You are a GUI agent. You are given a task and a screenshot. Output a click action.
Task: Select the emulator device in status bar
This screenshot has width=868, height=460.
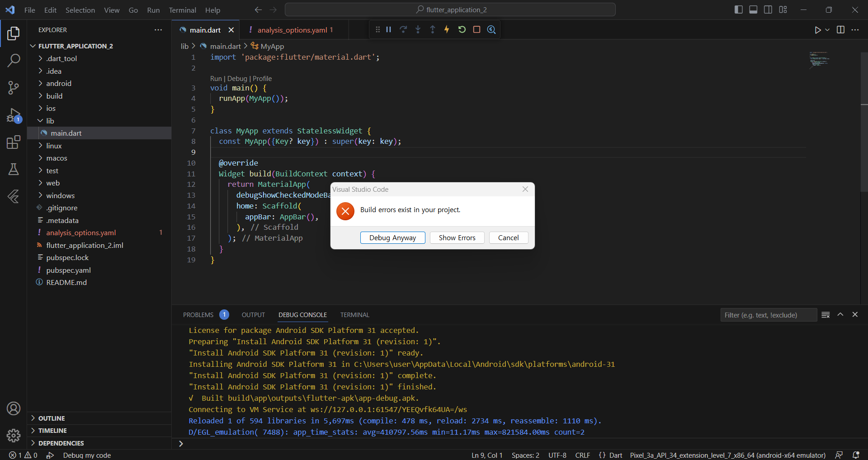click(728, 455)
